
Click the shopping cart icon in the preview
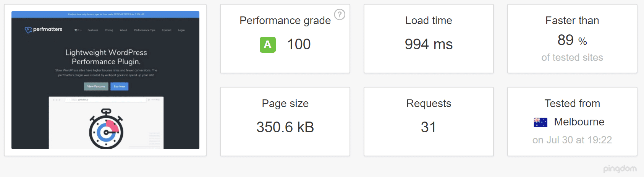(x=77, y=30)
